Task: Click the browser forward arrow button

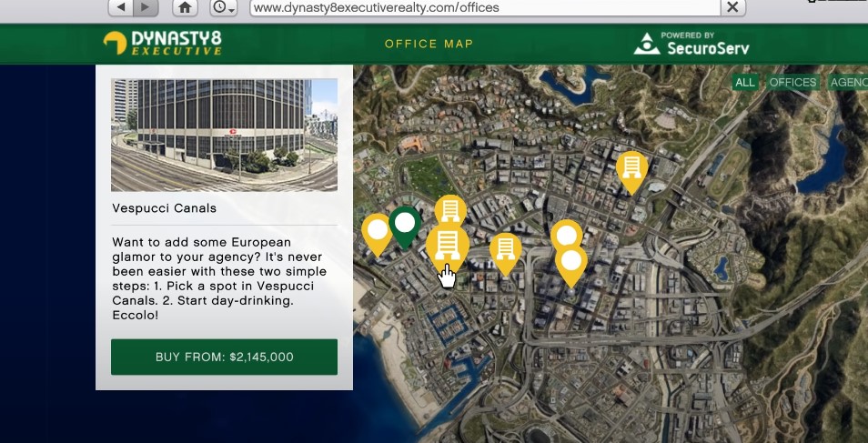Action: 146,7
